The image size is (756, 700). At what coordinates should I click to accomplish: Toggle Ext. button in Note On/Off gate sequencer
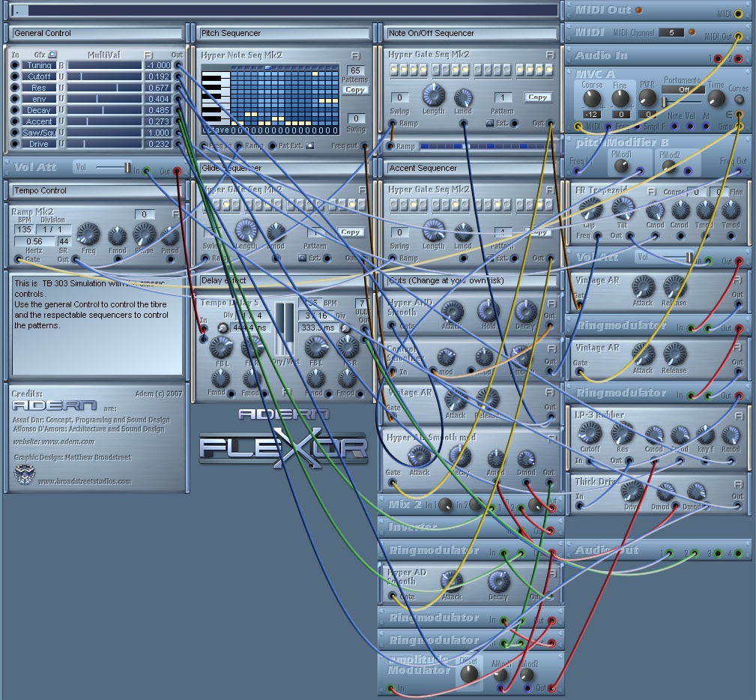pyautogui.click(x=489, y=123)
